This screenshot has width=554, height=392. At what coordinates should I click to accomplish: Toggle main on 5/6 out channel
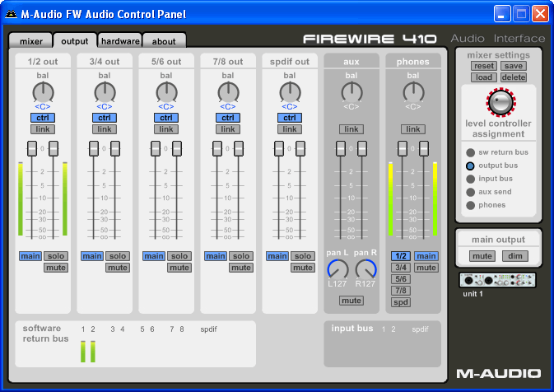(154, 256)
